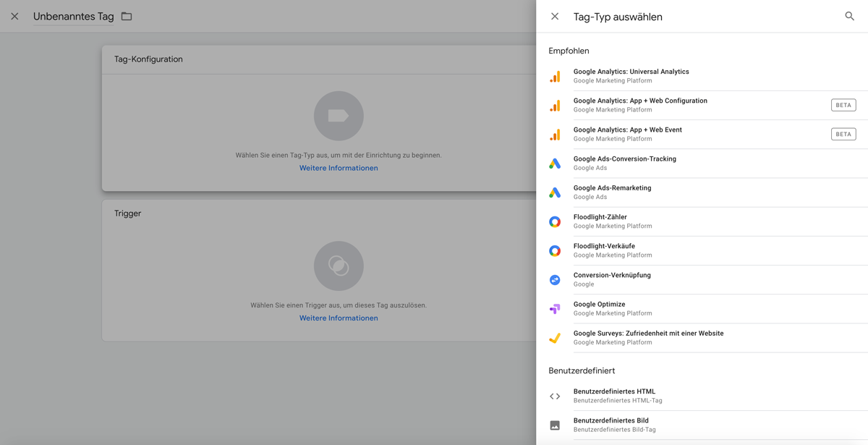868x445 pixels.
Task: Open Weitere Informationen under Trigger
Action: [x=339, y=318]
